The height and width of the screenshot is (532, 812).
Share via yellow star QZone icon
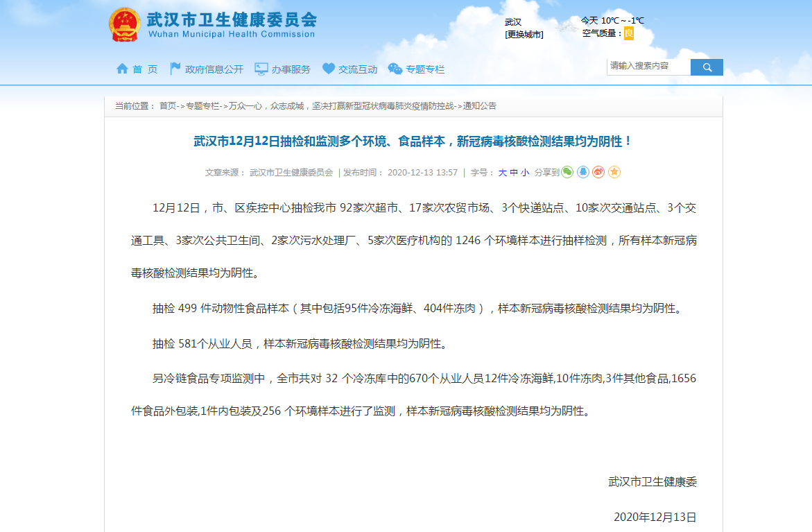614,172
